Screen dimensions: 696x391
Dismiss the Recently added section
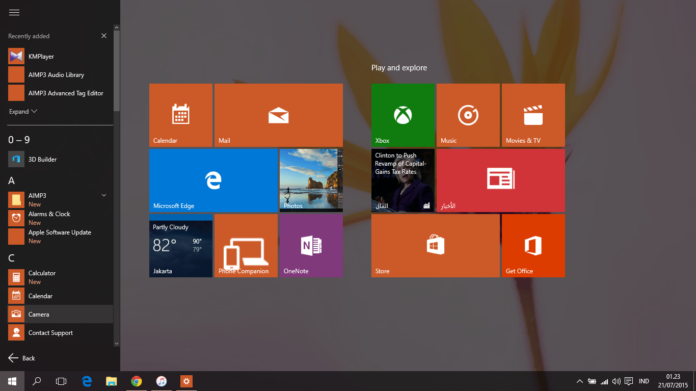tap(104, 36)
